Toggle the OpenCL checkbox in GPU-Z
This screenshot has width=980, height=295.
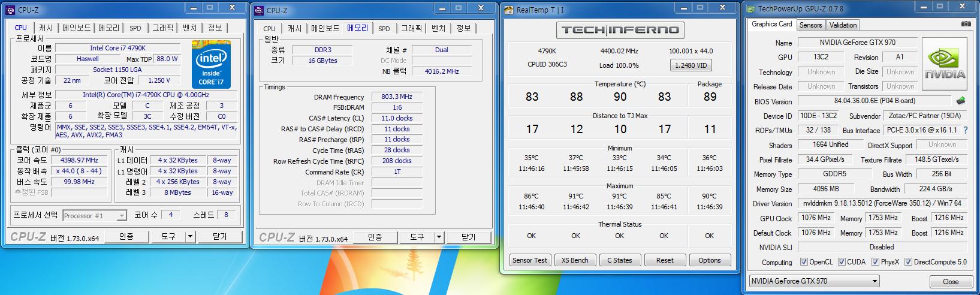click(x=804, y=262)
